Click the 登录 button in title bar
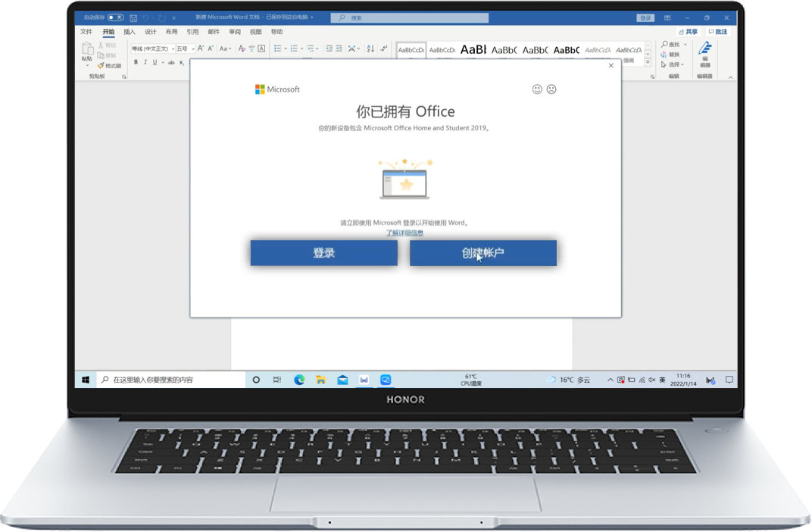The image size is (812, 532). click(645, 17)
